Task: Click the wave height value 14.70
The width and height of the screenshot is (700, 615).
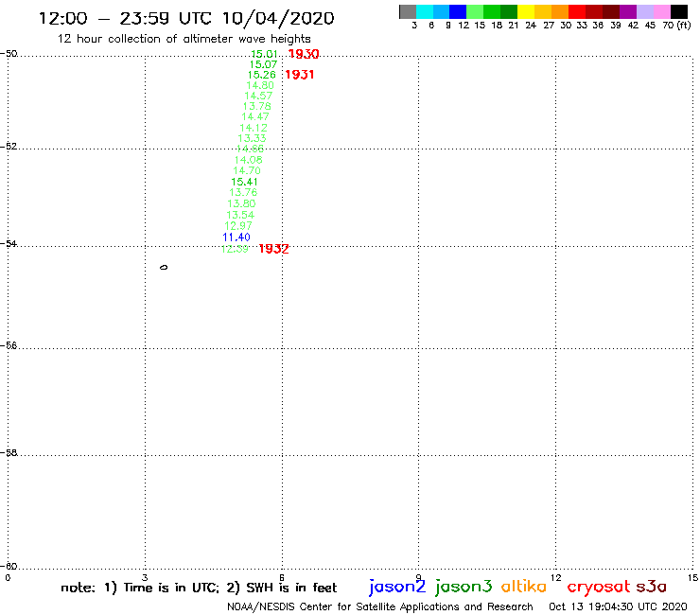Action: tap(247, 170)
